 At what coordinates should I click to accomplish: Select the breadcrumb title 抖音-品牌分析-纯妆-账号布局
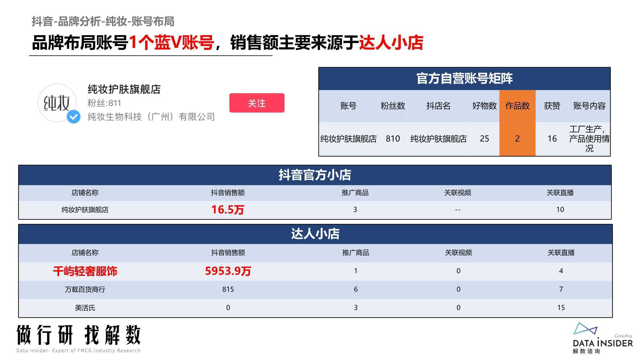pyautogui.click(x=103, y=21)
